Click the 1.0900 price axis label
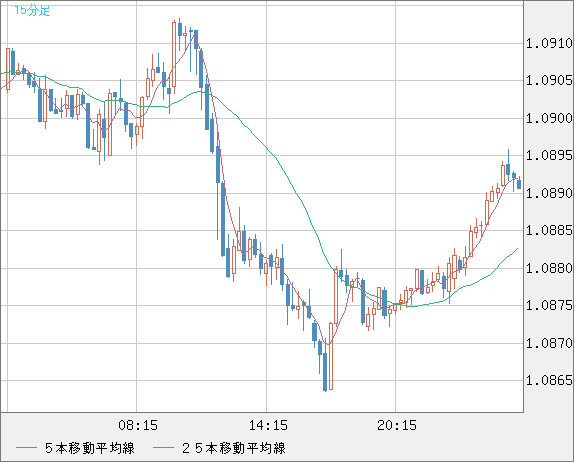This screenshot has height=462, width=574. 549,118
